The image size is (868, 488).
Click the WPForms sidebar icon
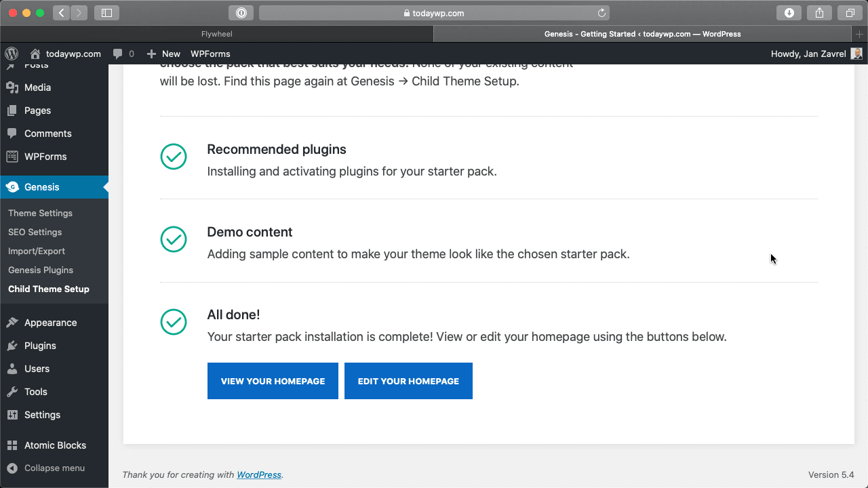[x=12, y=157]
